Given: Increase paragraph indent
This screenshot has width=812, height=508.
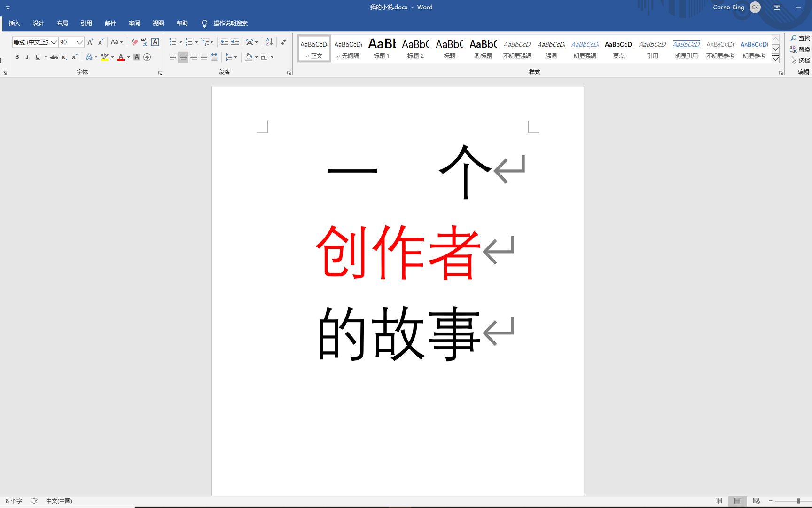Looking at the screenshot, I should [x=235, y=42].
